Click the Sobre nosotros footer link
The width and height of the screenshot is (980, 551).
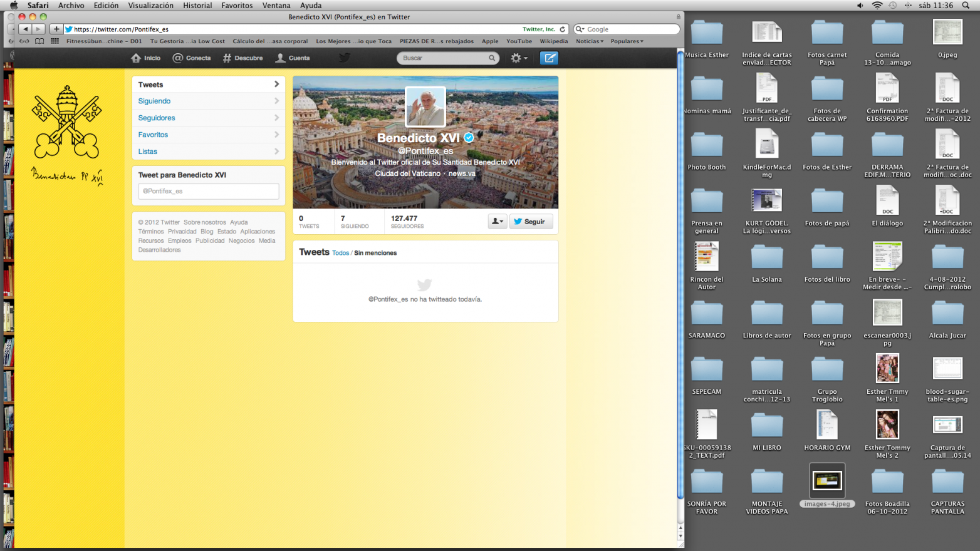205,222
